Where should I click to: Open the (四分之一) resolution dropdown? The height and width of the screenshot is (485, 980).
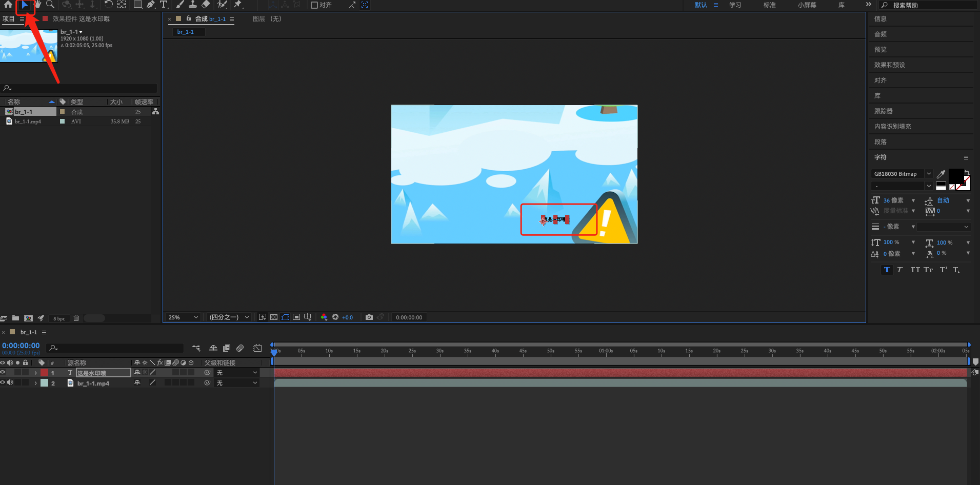(x=229, y=317)
